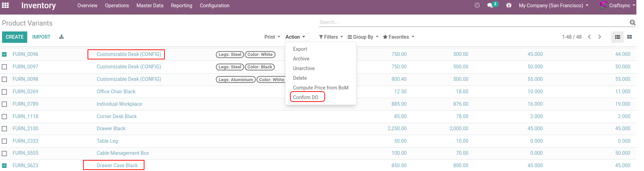Switch to kanban view icon
644x171 pixels.
(x=629, y=37)
